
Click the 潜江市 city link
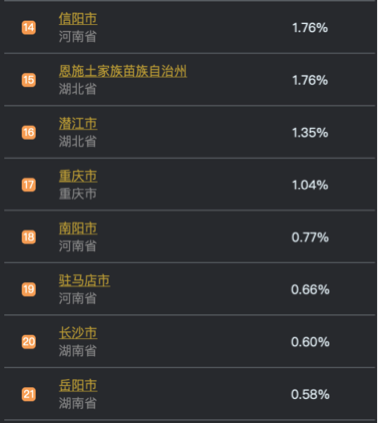(x=78, y=123)
